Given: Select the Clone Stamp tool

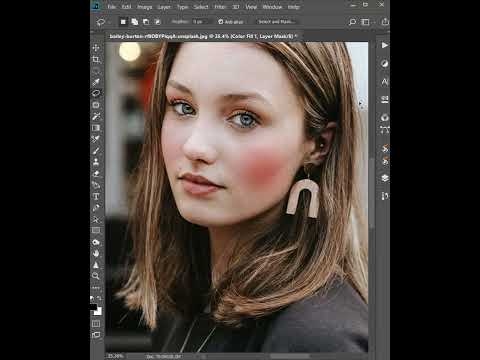Looking at the screenshot, I should [x=96, y=162].
